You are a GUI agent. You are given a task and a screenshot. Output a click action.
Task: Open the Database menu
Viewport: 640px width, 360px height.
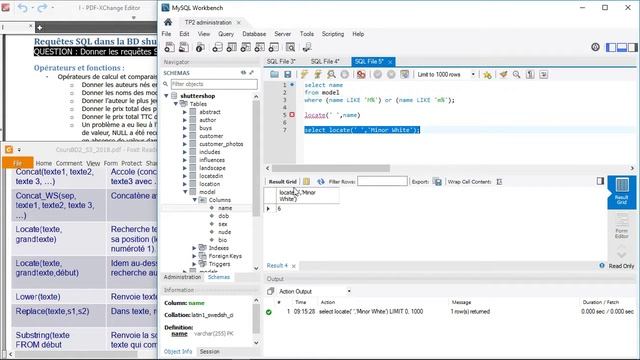[x=254, y=34]
